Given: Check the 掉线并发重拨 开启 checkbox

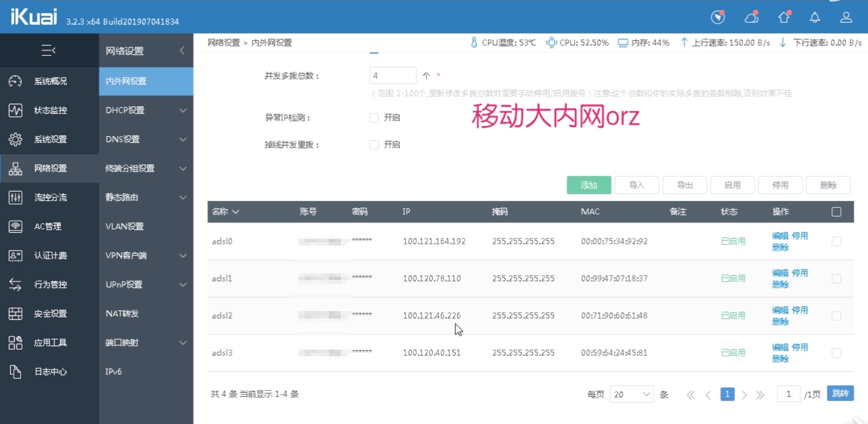Looking at the screenshot, I should pos(374,144).
